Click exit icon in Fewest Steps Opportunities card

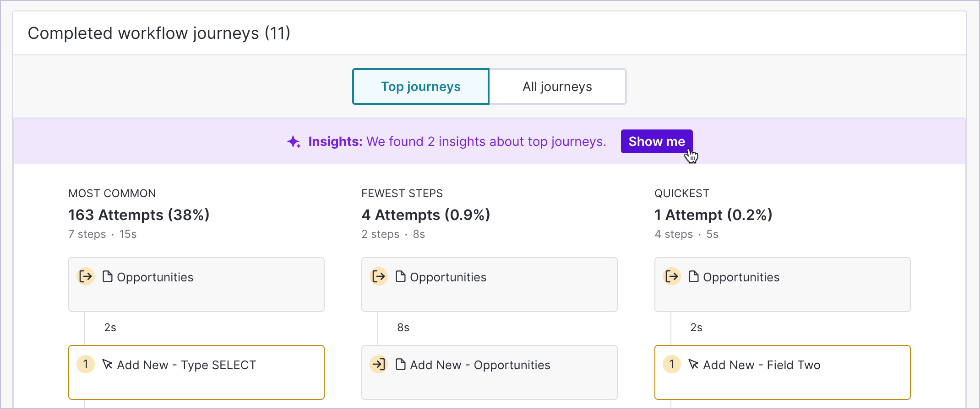(379, 276)
